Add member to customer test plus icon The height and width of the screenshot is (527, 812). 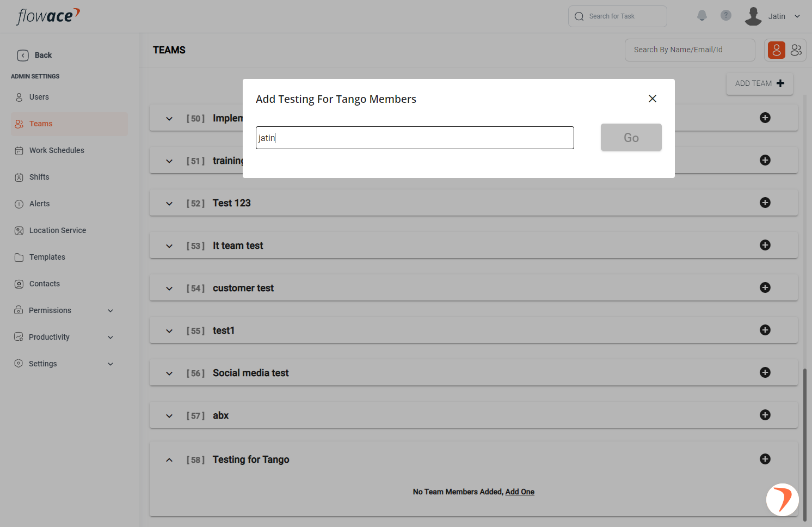765,287
